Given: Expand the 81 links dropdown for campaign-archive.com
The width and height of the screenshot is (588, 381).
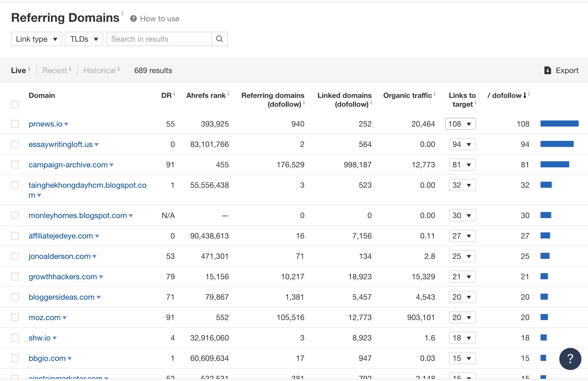Looking at the screenshot, I should 463,165.
